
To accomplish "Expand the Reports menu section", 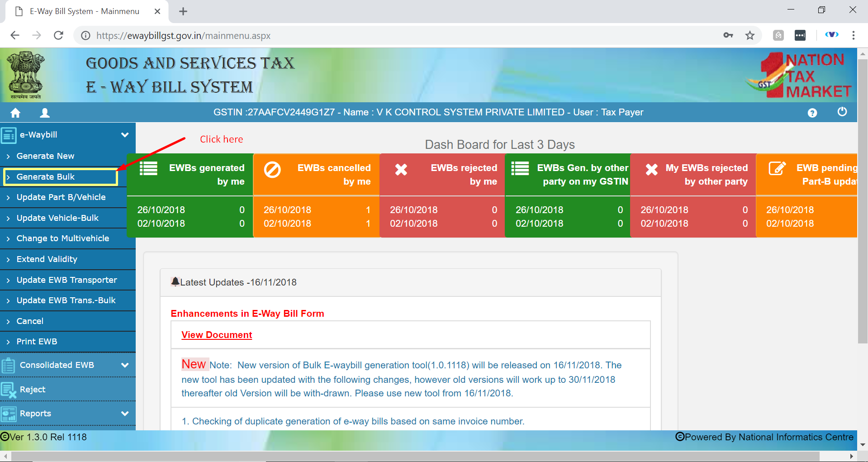I will tap(125, 414).
